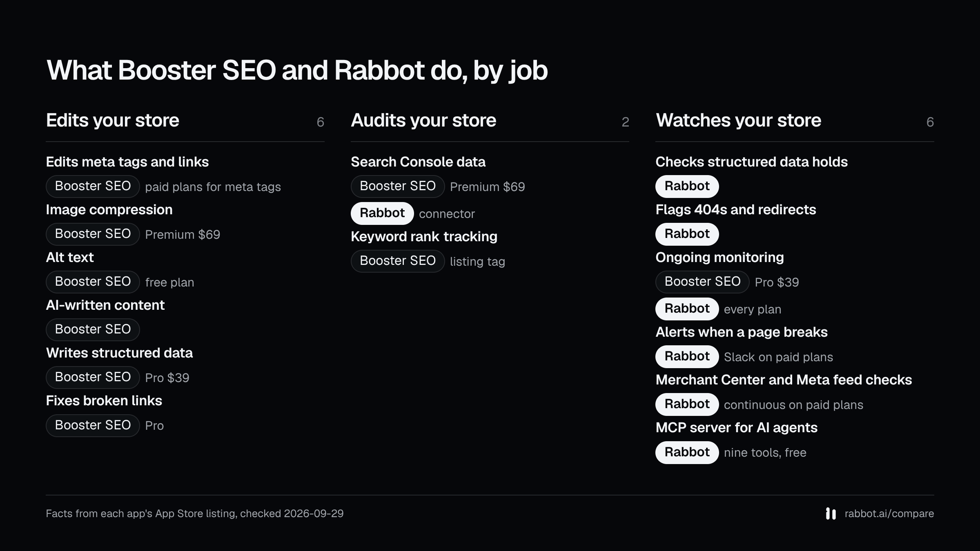Click 'Merchant Center and Meta feed checks' title
Screen dimensions: 980x551
784,380
